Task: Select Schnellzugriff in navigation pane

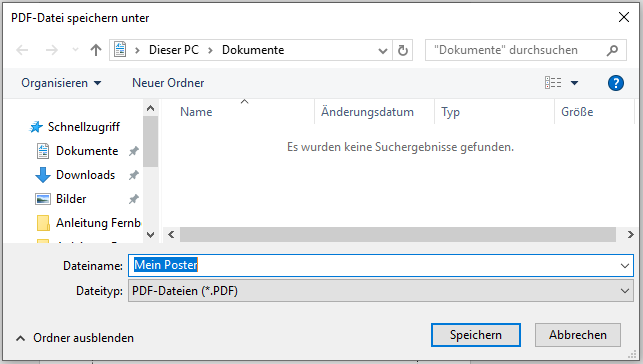Action: [x=84, y=127]
